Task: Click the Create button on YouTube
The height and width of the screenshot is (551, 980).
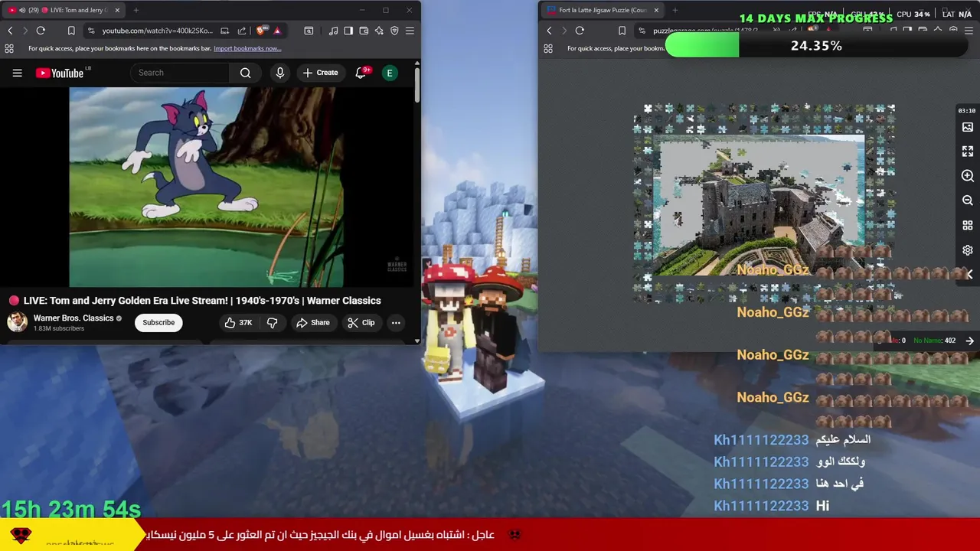Action: point(320,73)
